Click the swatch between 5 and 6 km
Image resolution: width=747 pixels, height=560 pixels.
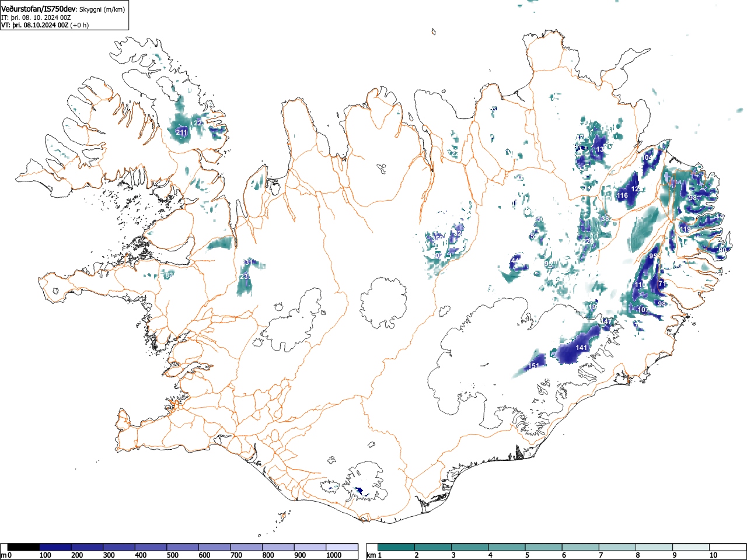[x=544, y=547]
